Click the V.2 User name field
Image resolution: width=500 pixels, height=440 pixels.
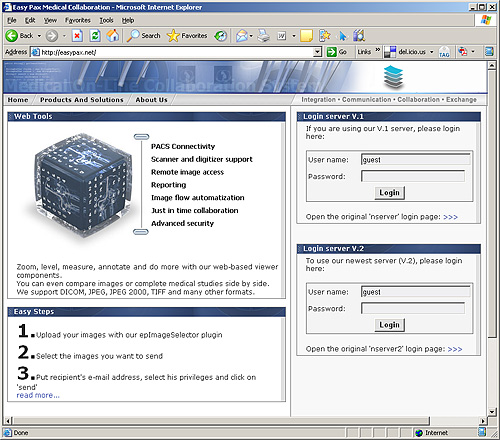416,292
